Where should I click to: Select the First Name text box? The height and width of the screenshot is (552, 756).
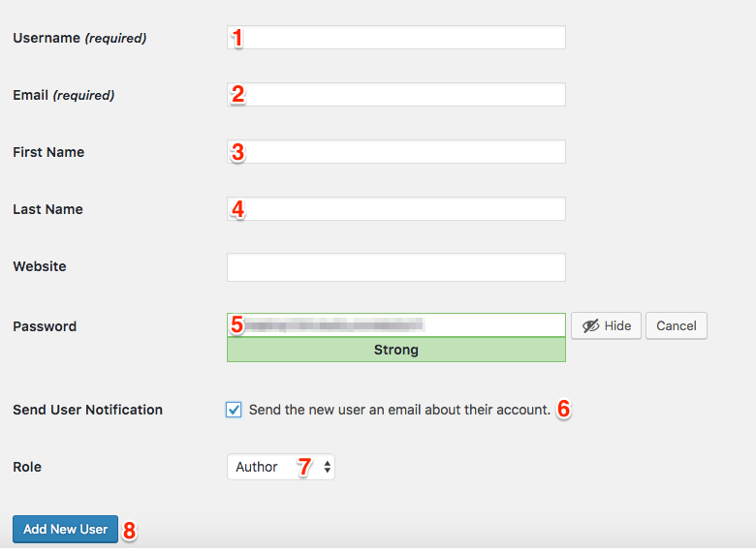pos(396,152)
